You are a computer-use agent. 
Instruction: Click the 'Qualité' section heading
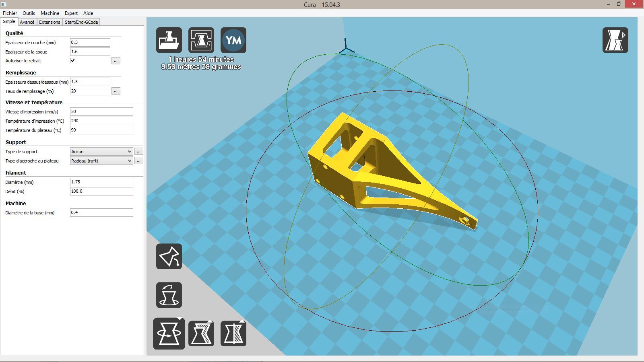(14, 33)
